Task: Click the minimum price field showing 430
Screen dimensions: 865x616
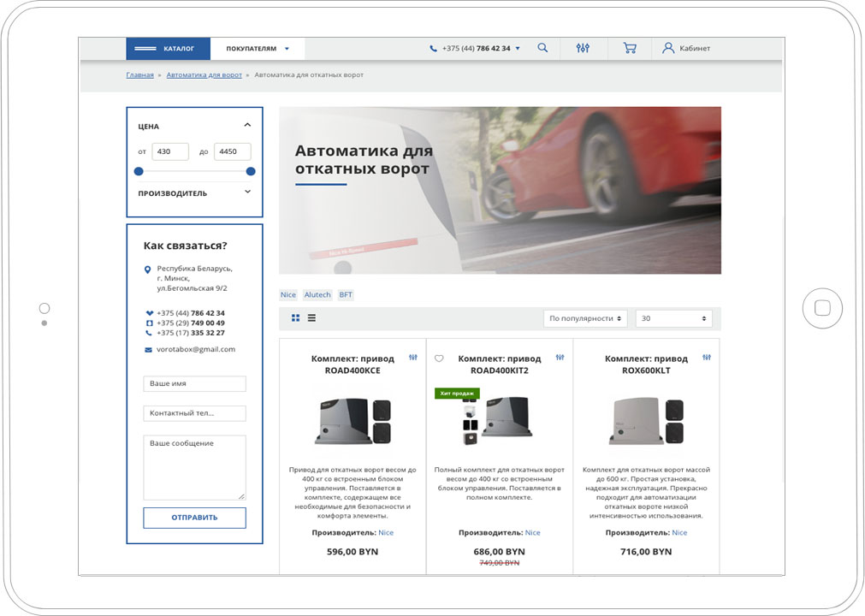Action: [x=170, y=151]
